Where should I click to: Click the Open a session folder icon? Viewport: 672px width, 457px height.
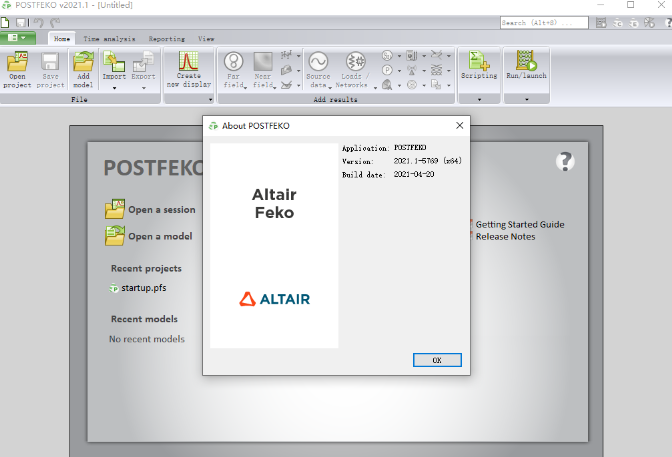click(x=114, y=210)
